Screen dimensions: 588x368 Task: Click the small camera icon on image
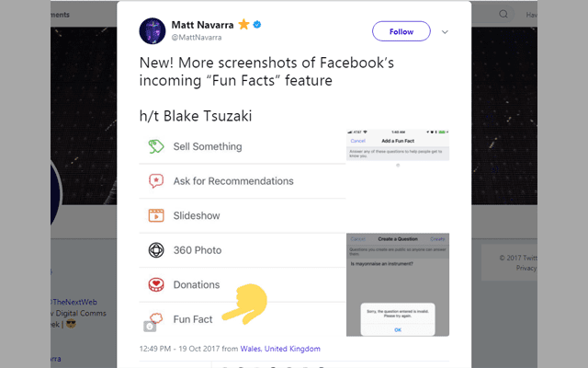pyautogui.click(x=150, y=325)
